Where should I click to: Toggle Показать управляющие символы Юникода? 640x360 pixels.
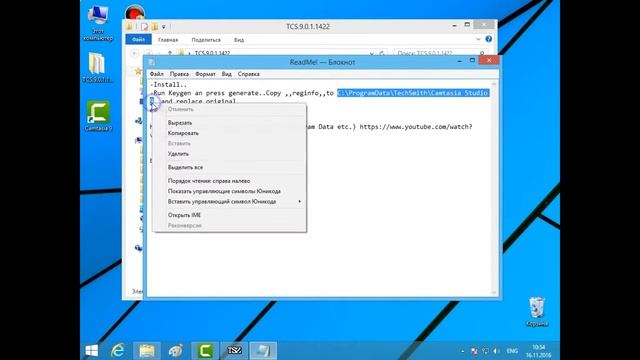(x=229, y=191)
